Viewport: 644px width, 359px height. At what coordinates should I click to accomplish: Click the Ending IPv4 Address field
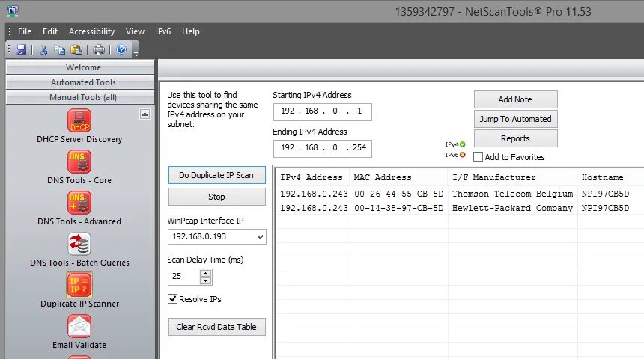(323, 148)
